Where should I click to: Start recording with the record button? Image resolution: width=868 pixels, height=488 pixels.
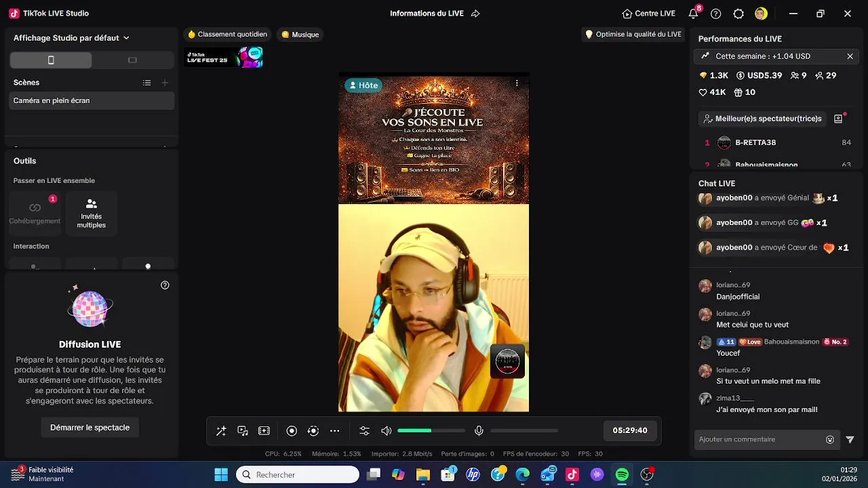click(292, 431)
